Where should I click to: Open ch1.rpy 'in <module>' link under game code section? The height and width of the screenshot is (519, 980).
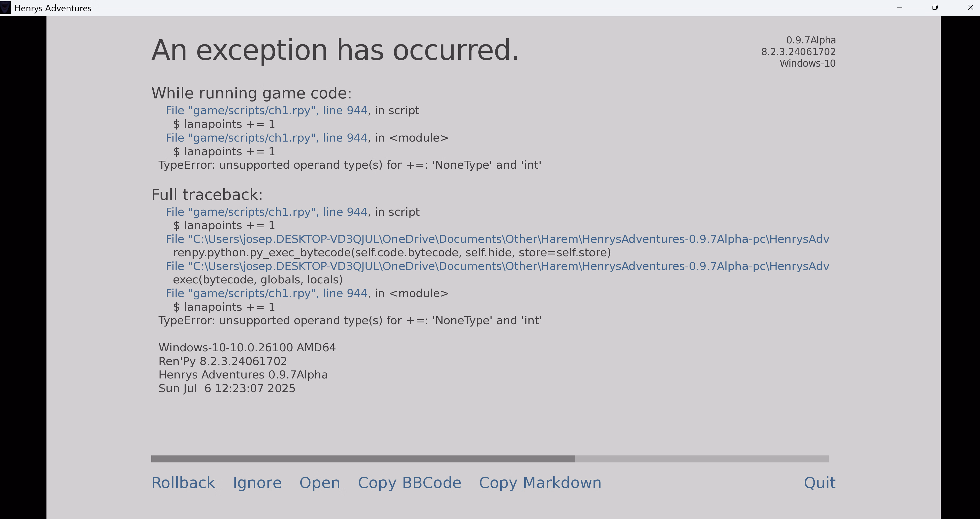(266, 138)
